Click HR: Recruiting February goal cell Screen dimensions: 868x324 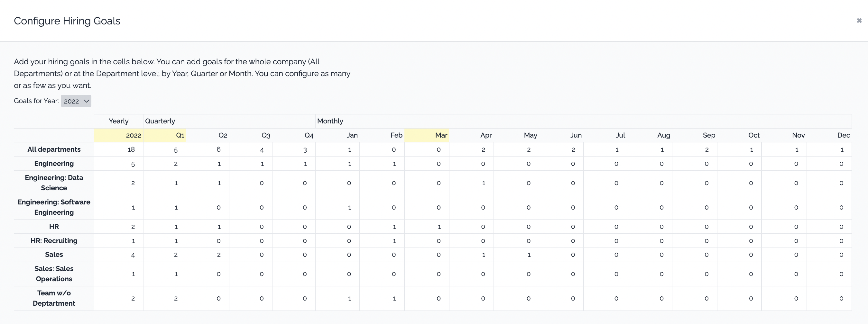(x=382, y=241)
